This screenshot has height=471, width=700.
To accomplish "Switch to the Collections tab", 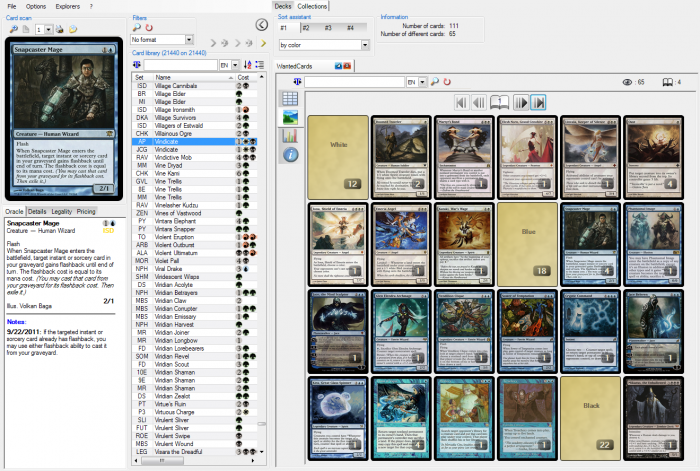I will 312,6.
